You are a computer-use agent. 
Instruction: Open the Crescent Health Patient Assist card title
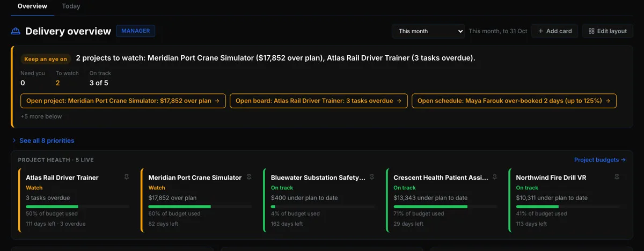pyautogui.click(x=441, y=178)
